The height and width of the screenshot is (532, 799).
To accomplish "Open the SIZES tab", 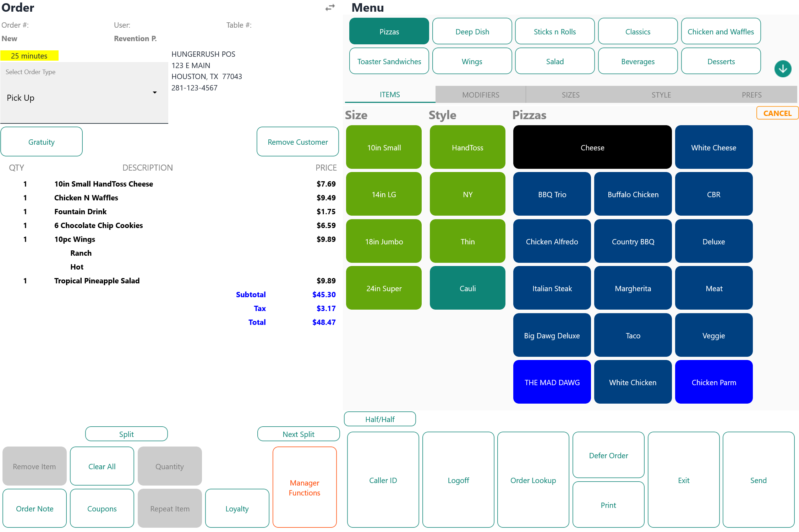I will [570, 95].
